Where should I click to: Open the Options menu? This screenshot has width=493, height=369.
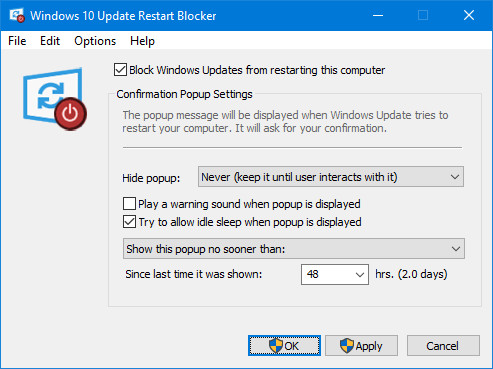pyautogui.click(x=95, y=41)
